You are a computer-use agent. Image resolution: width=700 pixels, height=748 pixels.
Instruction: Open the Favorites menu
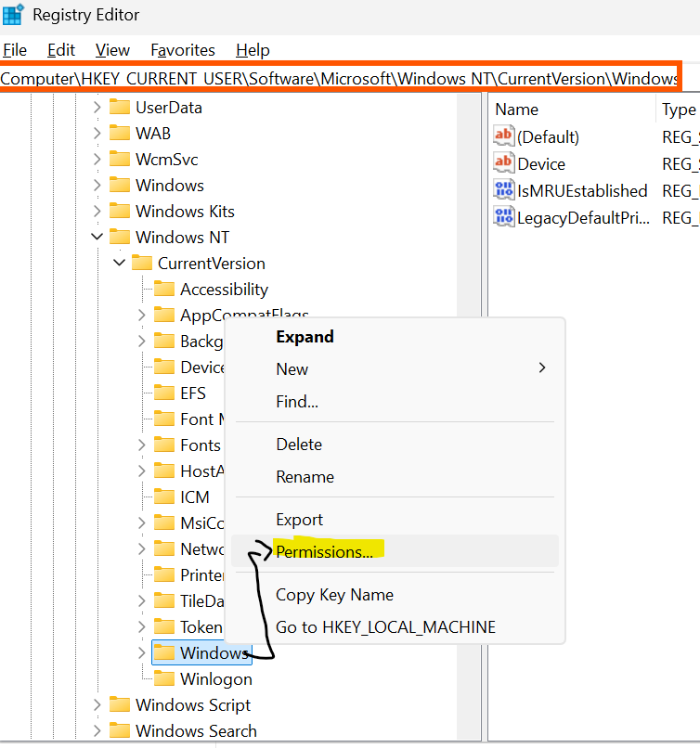(183, 50)
